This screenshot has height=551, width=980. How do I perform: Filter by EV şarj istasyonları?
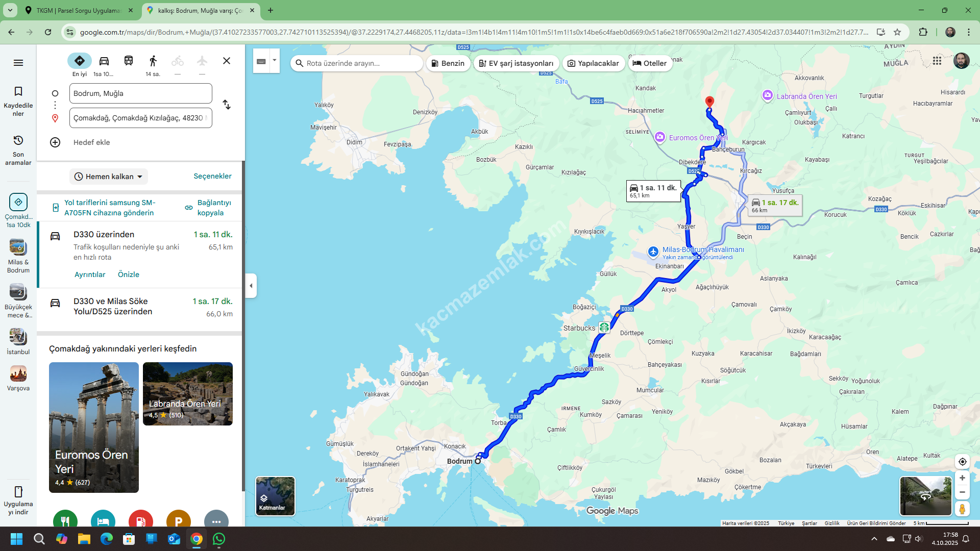(516, 63)
